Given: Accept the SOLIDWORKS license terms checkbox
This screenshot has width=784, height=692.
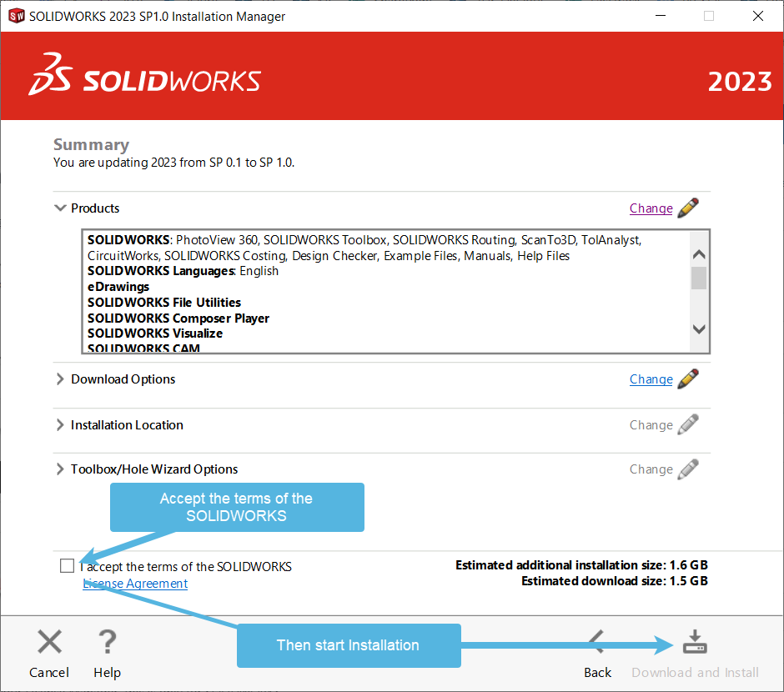Looking at the screenshot, I should pyautogui.click(x=67, y=565).
